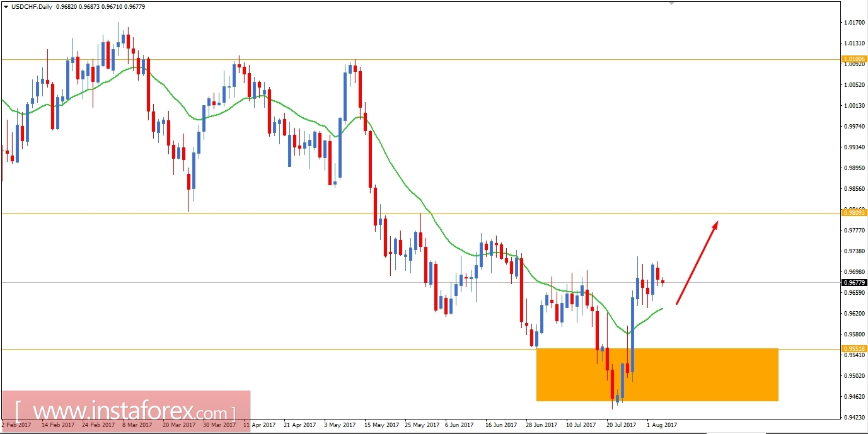Click the 1.01006 orange resistance price tag

[x=854, y=59]
